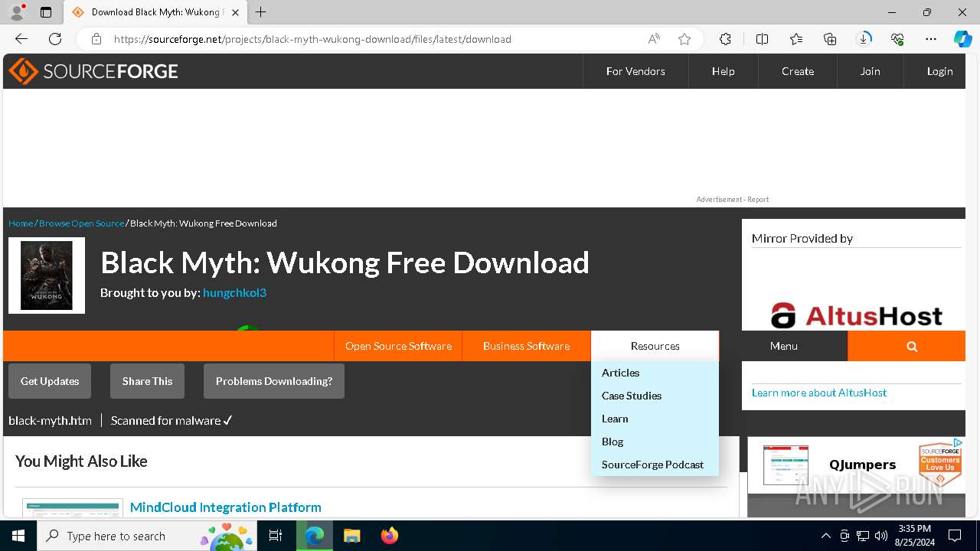Select Blog from Resources menu
980x551 pixels.
tap(612, 442)
